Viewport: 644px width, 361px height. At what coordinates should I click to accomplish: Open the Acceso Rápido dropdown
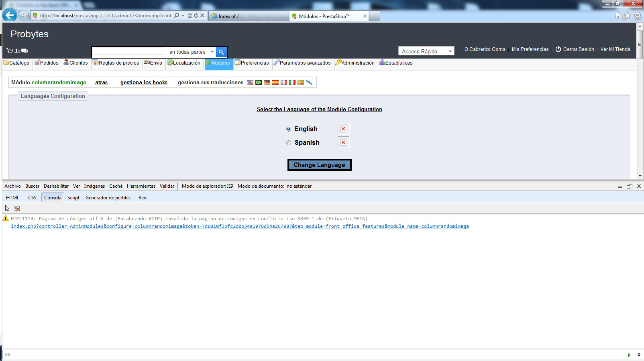point(426,51)
